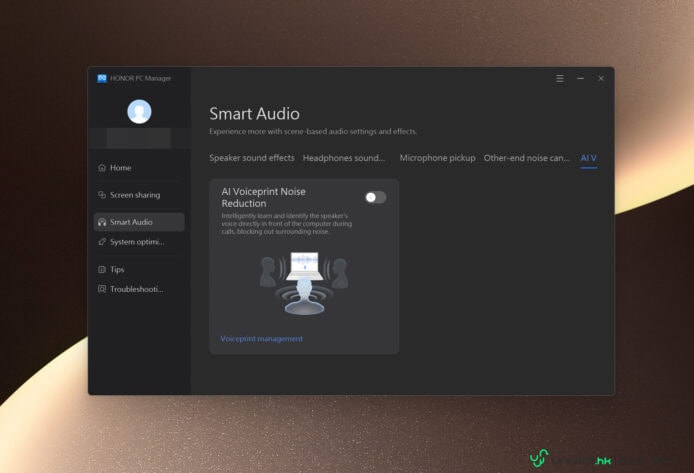Go to the Home menu item
The width and height of the screenshot is (694, 473).
click(139, 168)
